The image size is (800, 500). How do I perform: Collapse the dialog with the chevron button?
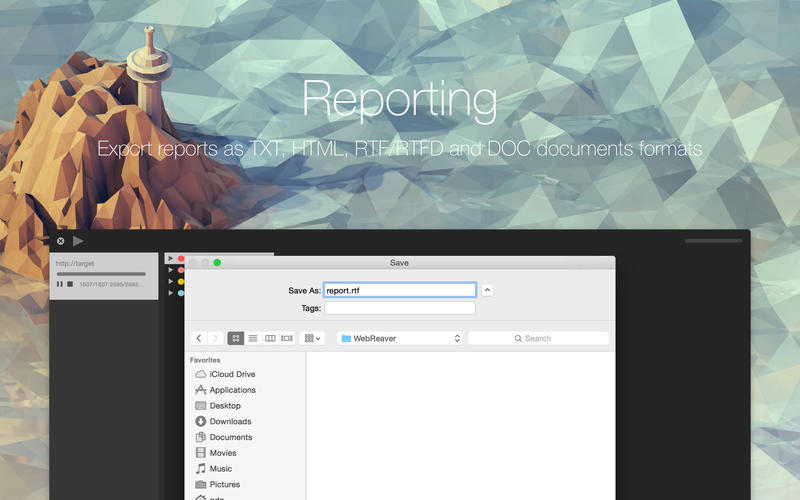[487, 290]
